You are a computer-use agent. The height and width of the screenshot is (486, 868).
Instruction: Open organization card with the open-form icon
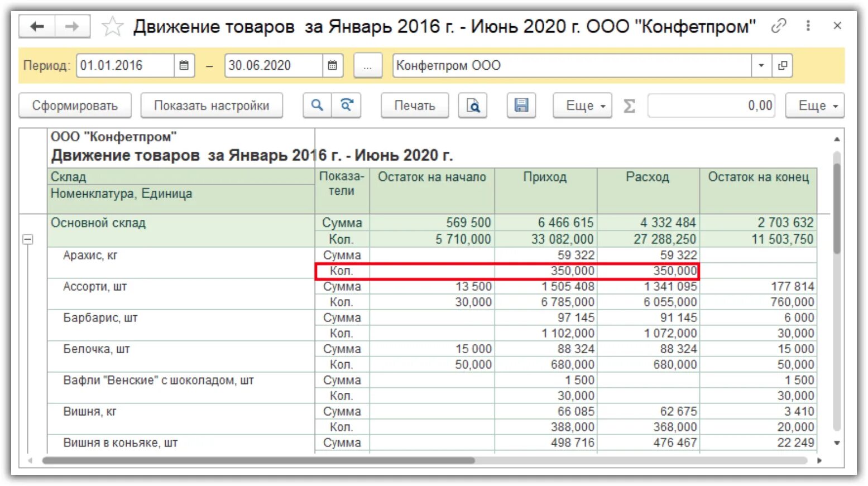(782, 65)
